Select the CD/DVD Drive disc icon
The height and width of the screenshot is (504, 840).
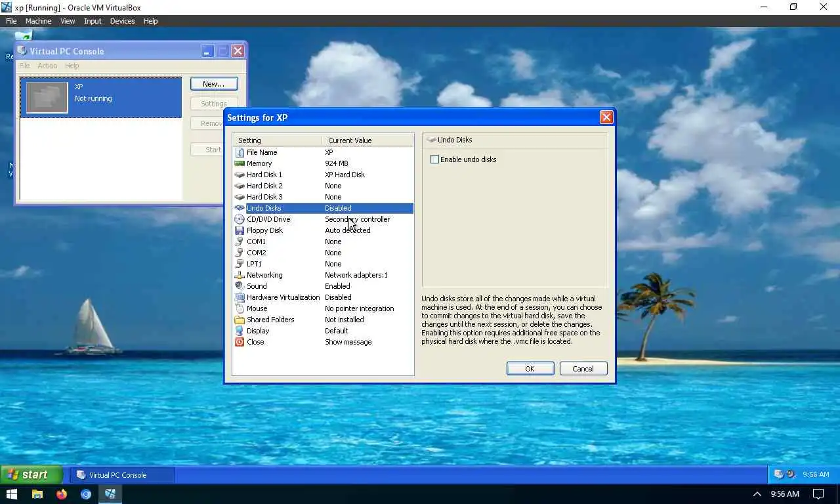pyautogui.click(x=240, y=219)
